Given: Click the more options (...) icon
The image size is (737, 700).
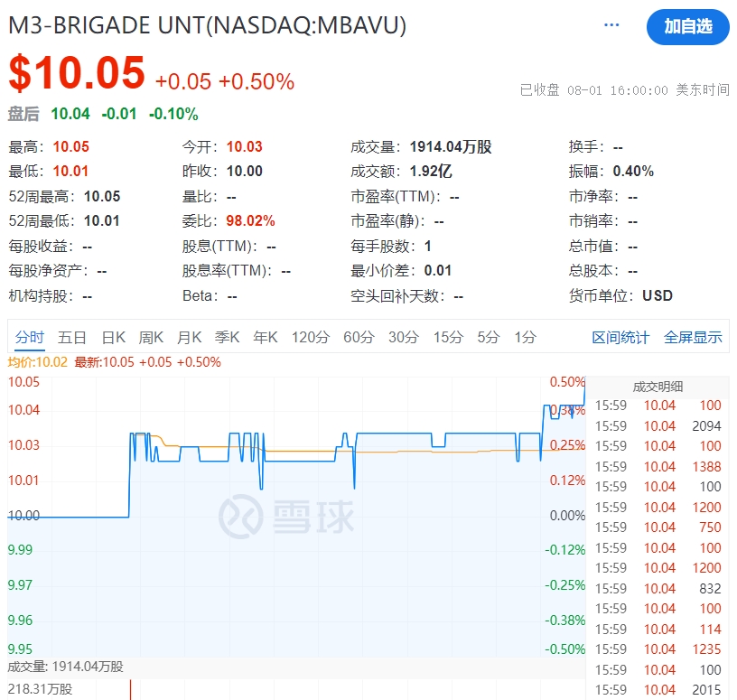Looking at the screenshot, I should [612, 25].
